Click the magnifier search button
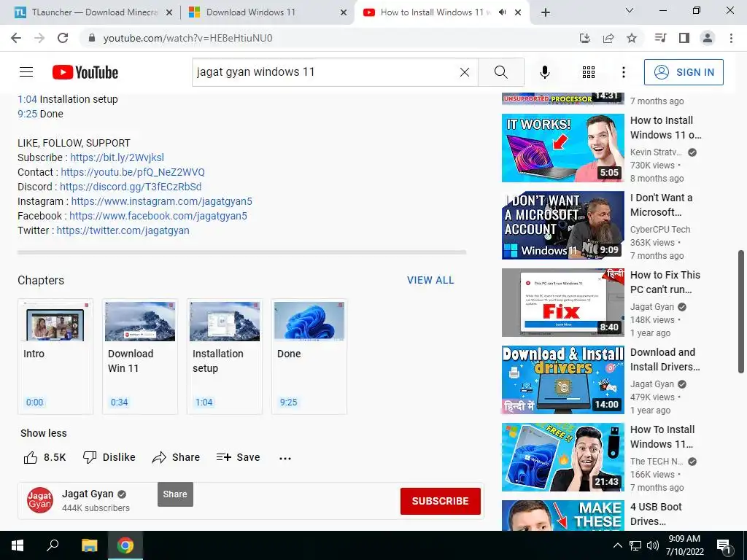 pos(500,72)
